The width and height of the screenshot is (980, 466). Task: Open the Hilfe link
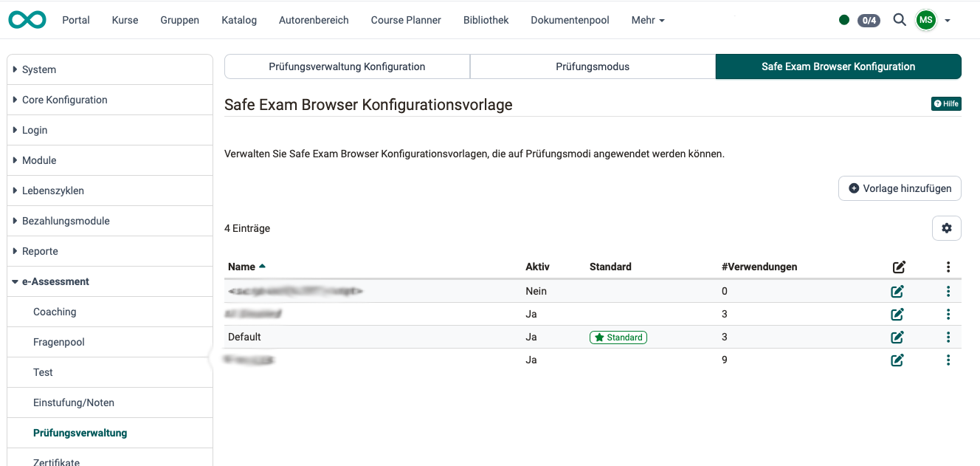pos(946,103)
